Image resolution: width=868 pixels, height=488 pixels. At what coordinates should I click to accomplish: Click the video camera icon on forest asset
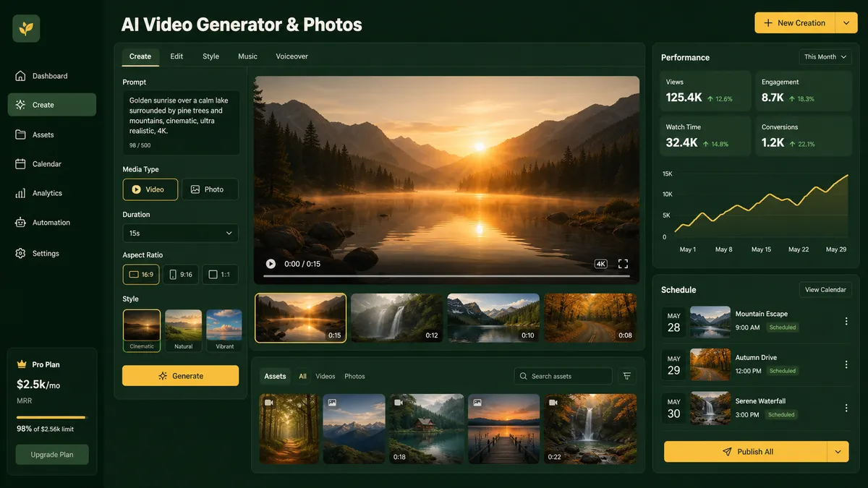pos(269,403)
